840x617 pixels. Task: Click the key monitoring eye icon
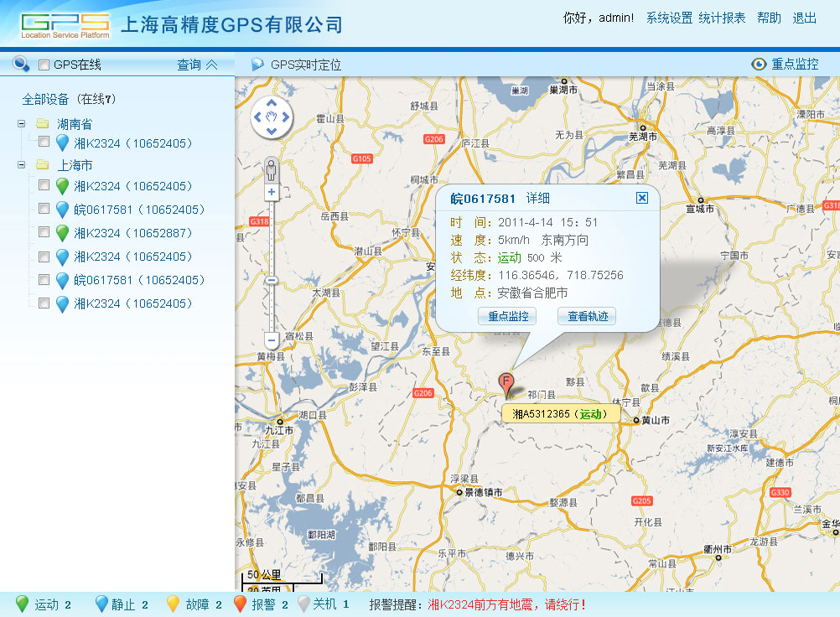coord(759,64)
